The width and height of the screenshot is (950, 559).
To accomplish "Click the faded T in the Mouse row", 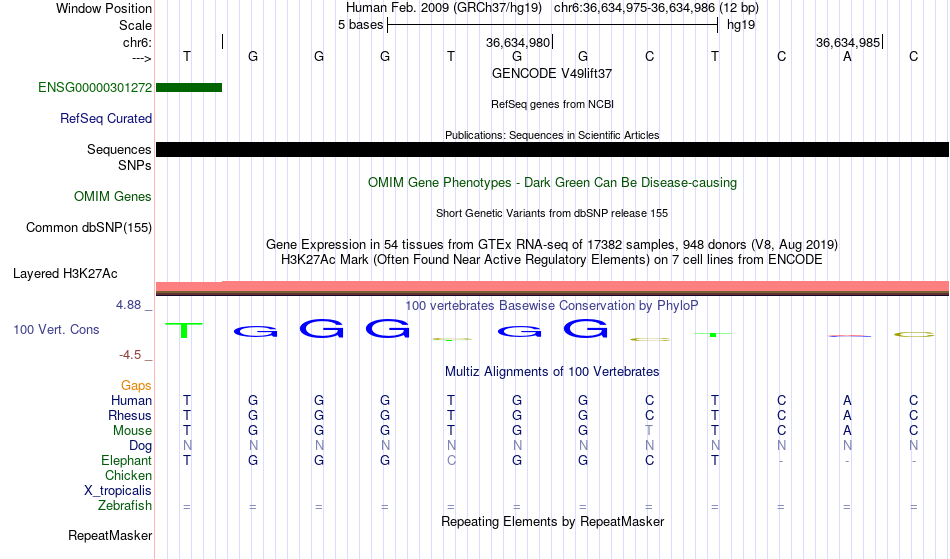I will [649, 431].
